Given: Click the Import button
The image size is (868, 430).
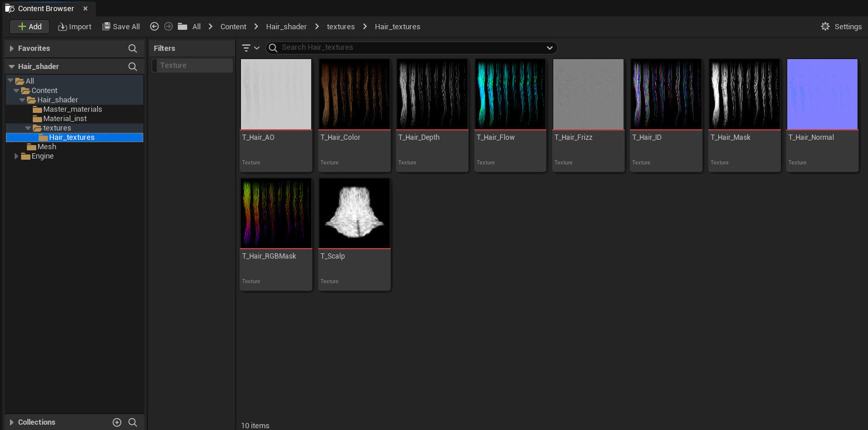Looking at the screenshot, I should click(74, 26).
